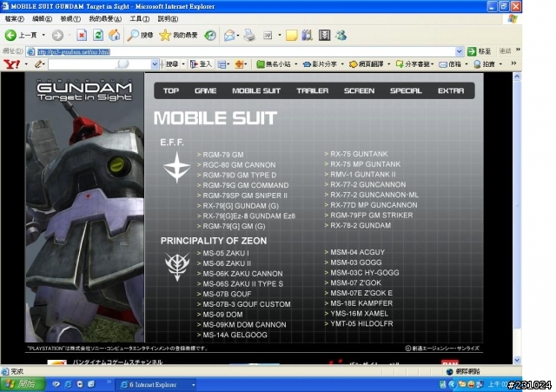Open the SPECIAL section tab
The image size is (556, 392).
pyautogui.click(x=406, y=90)
